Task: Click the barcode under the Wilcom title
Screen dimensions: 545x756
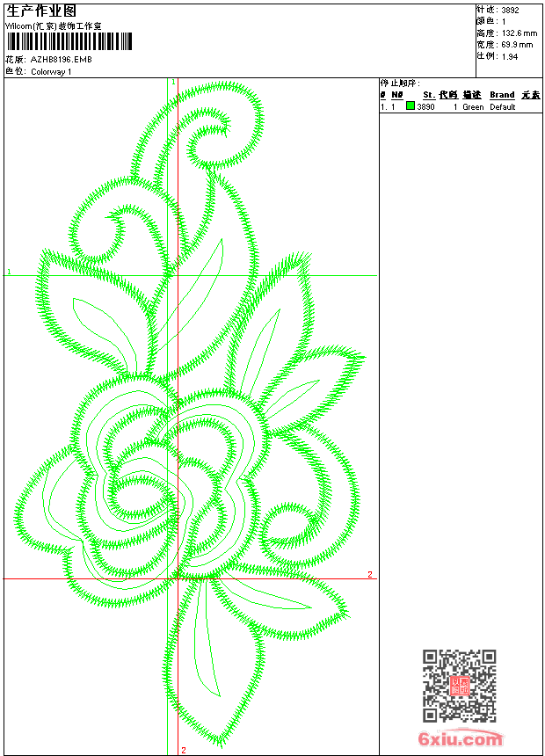Action: coord(69,41)
